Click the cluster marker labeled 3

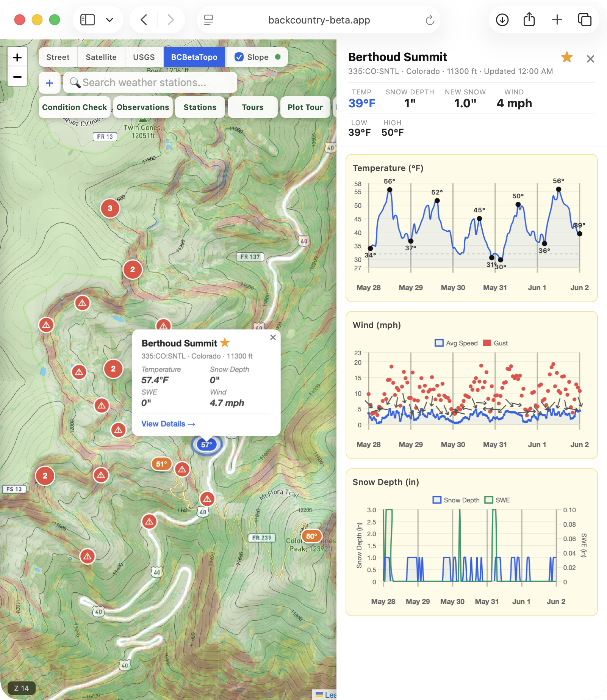tap(110, 208)
